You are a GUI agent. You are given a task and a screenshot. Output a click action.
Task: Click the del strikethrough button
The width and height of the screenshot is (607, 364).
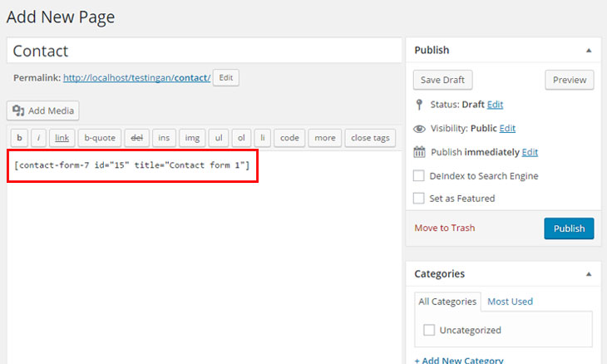click(136, 138)
